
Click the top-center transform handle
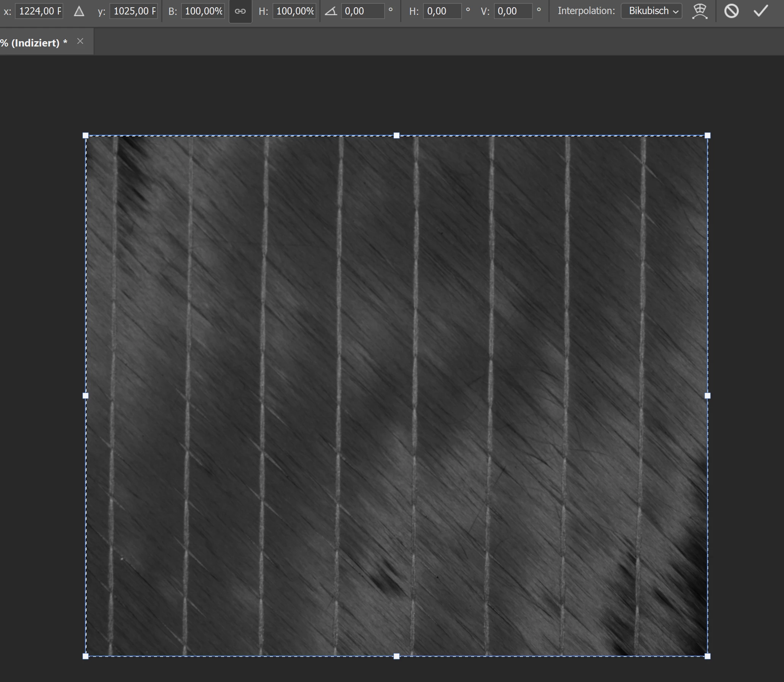pos(396,136)
